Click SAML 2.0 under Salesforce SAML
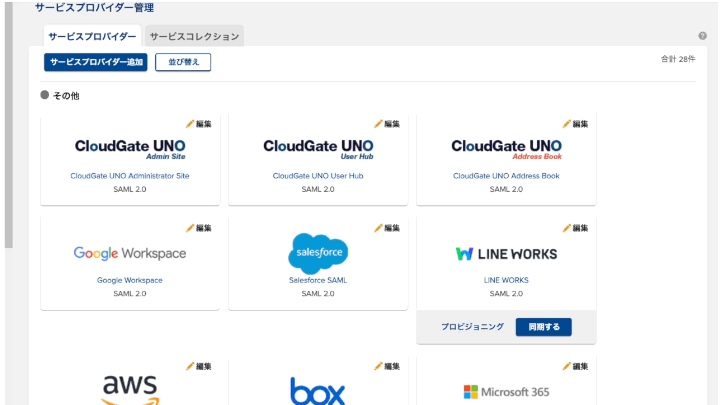 click(318, 293)
